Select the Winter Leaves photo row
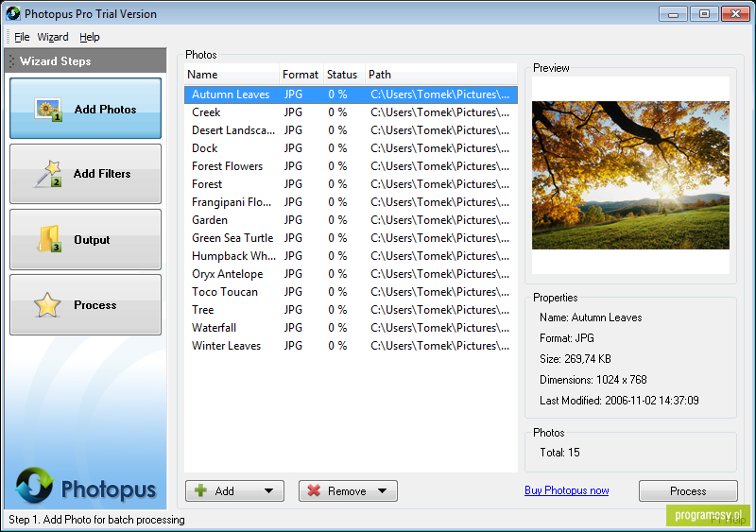The width and height of the screenshot is (756, 532). (x=351, y=346)
